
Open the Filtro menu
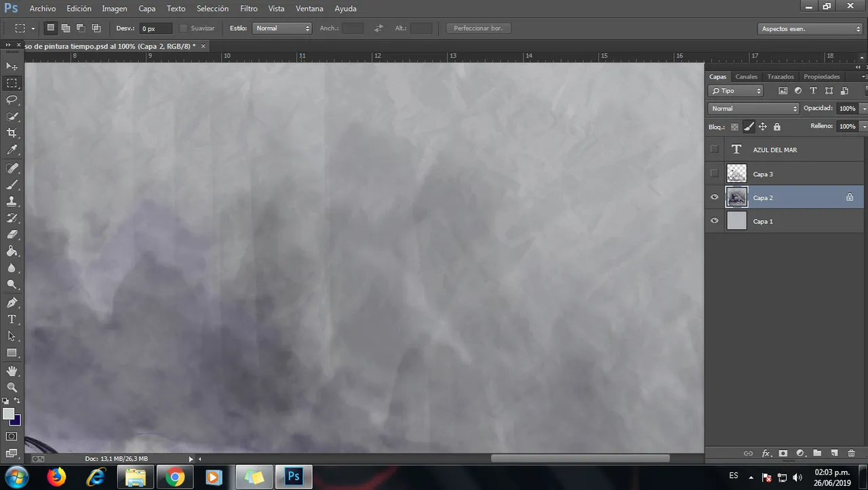(x=248, y=9)
